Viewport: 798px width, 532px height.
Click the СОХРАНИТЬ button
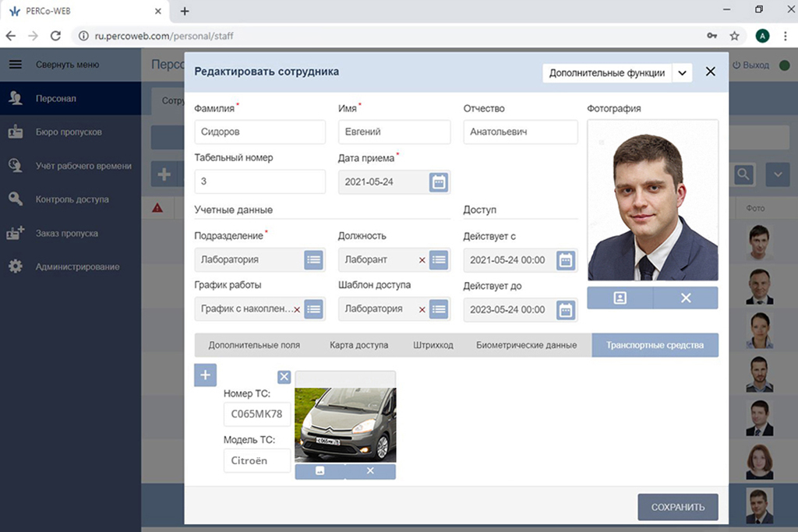point(677,507)
